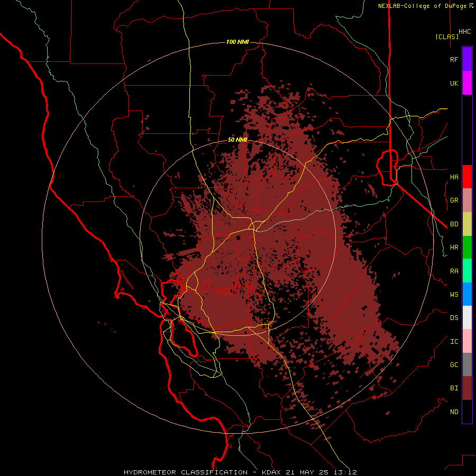Viewport: 476px width, 476px height.
Task: Click the 'HHC' product code text
Action: pos(465,32)
